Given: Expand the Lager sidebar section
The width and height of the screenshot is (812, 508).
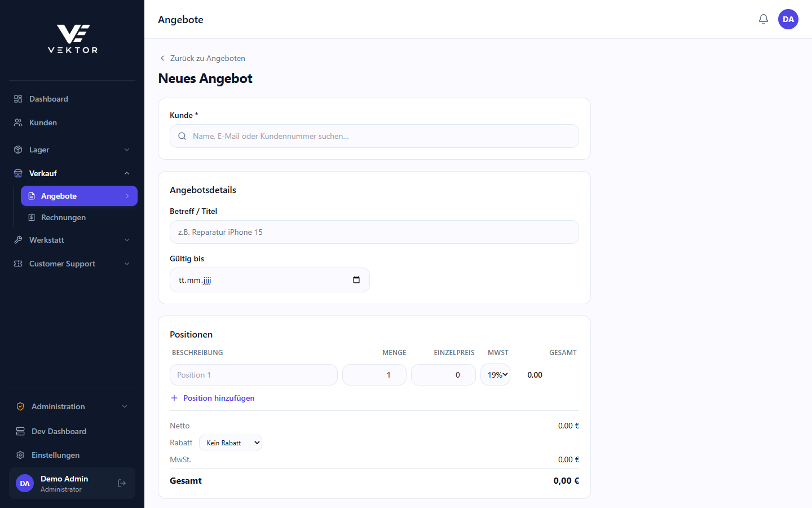Looking at the screenshot, I should pyautogui.click(x=72, y=150).
